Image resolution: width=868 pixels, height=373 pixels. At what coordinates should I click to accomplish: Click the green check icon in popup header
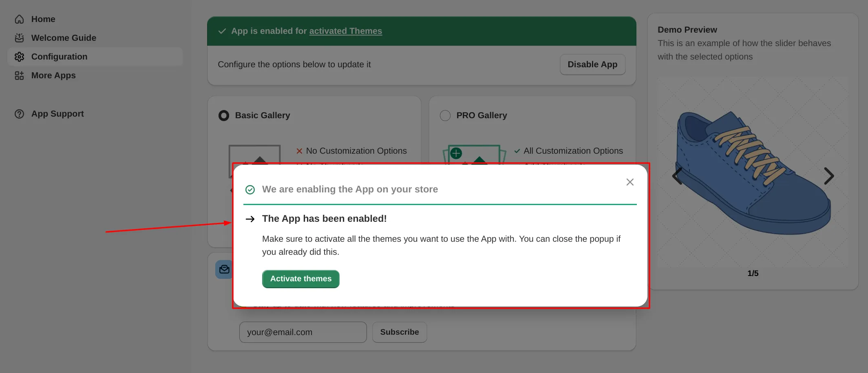250,190
